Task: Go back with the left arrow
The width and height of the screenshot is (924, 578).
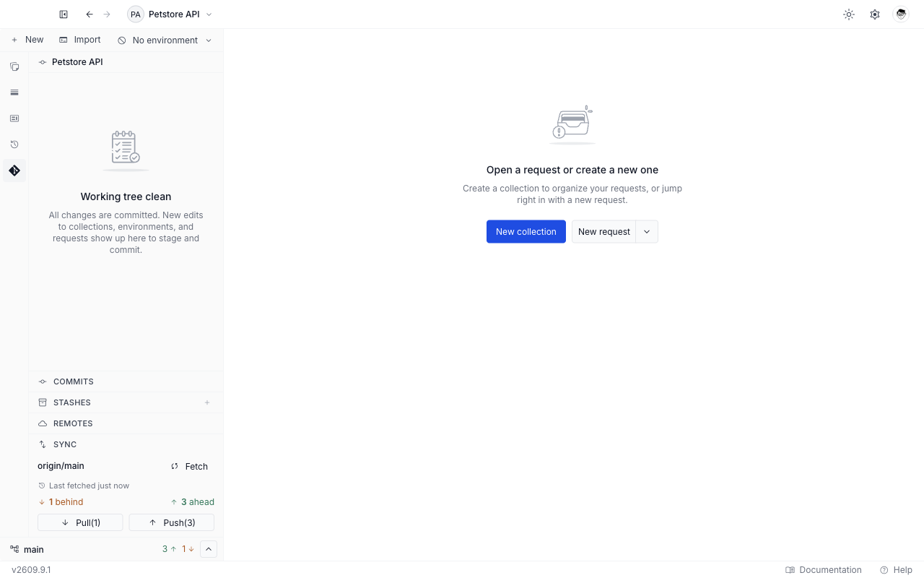Action: (x=90, y=14)
